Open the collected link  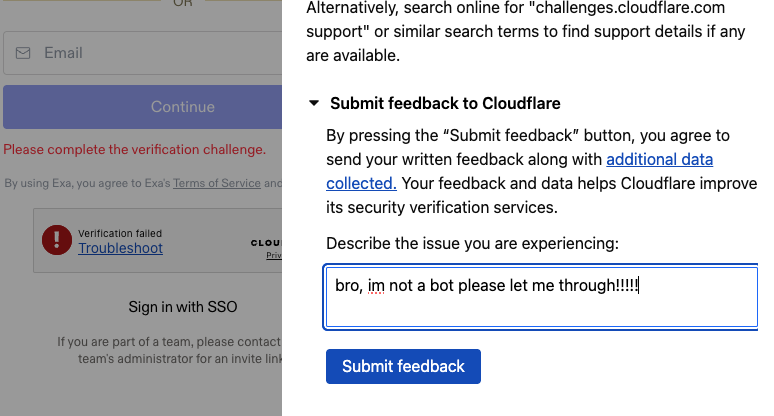click(x=361, y=183)
